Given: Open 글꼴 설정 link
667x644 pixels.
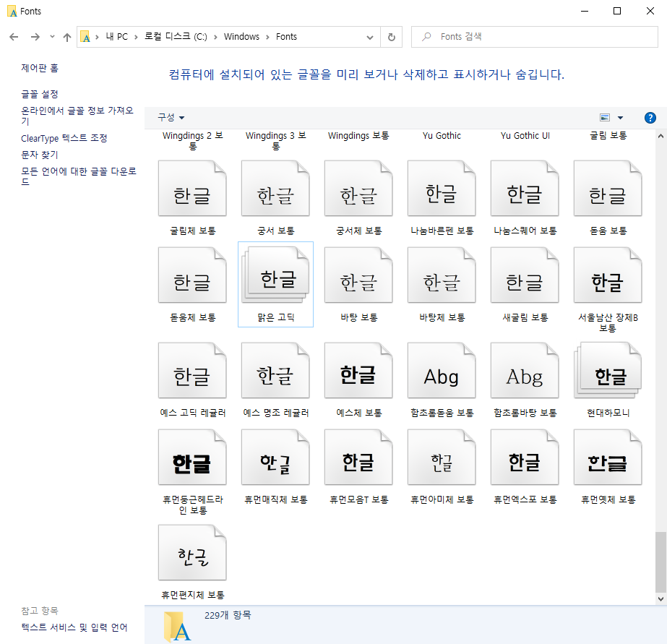Looking at the screenshot, I should (40, 94).
